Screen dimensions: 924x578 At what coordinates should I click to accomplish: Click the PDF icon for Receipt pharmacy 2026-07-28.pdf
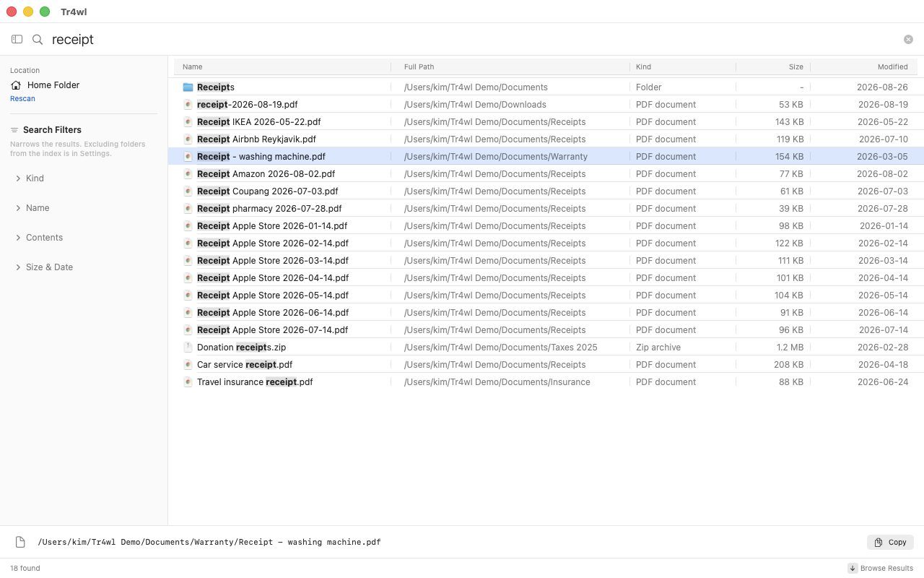[x=188, y=209]
